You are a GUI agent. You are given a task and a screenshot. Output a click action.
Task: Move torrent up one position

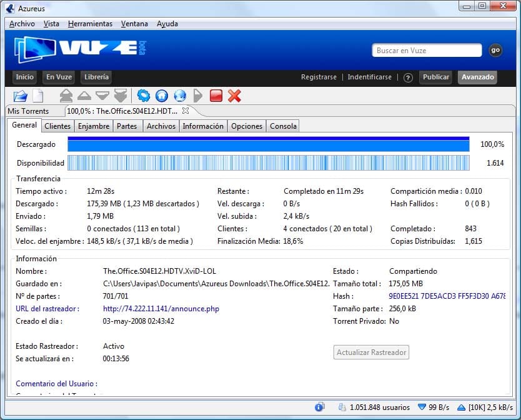point(84,96)
